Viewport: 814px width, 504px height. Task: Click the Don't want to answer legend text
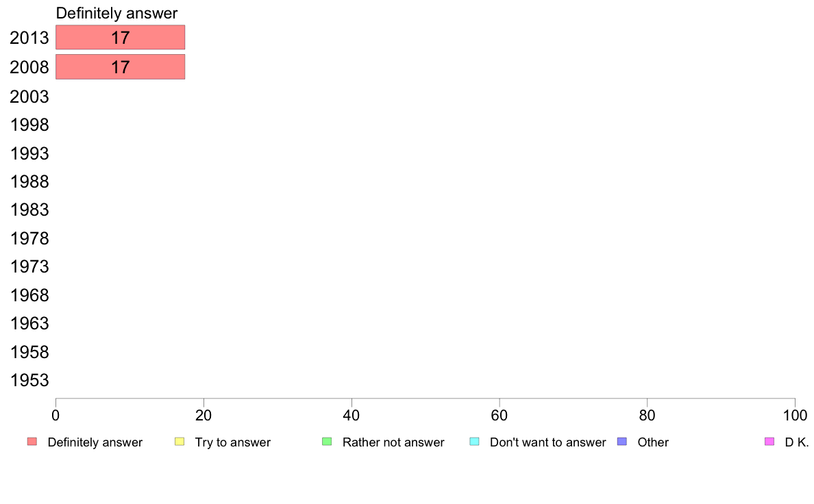tap(547, 442)
